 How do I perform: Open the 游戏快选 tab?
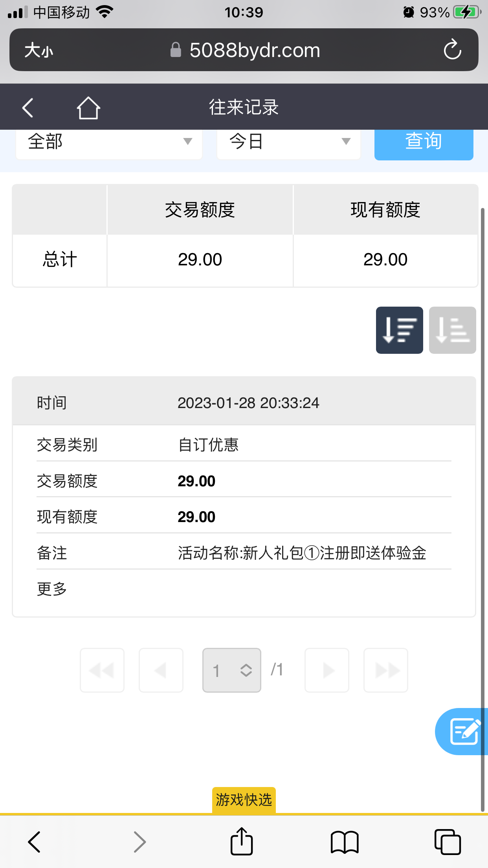pos(244,800)
